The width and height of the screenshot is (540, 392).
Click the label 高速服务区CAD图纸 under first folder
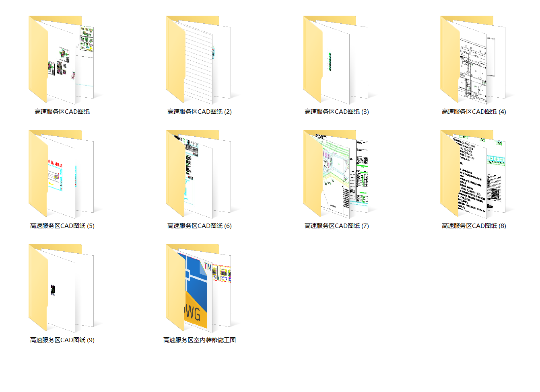(x=62, y=112)
